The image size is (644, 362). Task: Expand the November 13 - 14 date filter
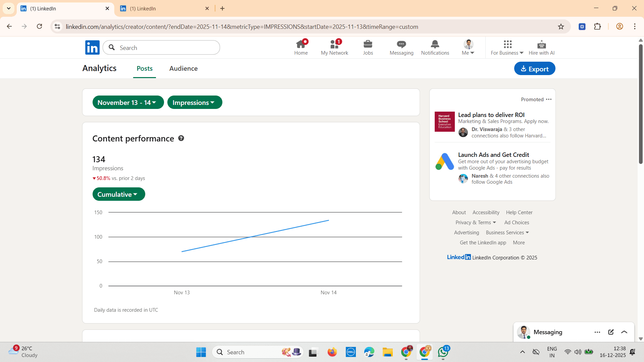(128, 103)
